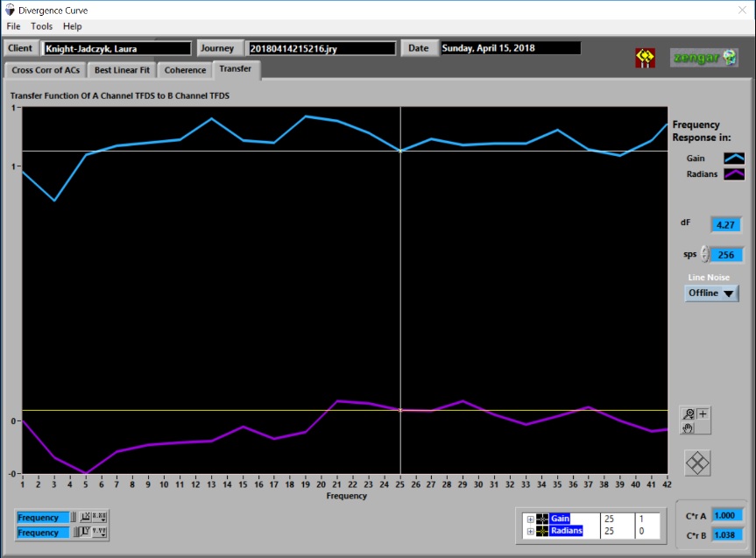Select the hand pan tool
This screenshot has height=558, width=756.
point(690,427)
